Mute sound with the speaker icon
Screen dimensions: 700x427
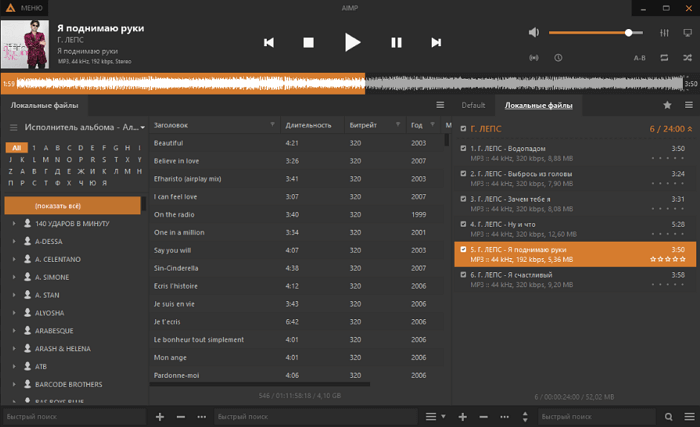click(x=533, y=32)
